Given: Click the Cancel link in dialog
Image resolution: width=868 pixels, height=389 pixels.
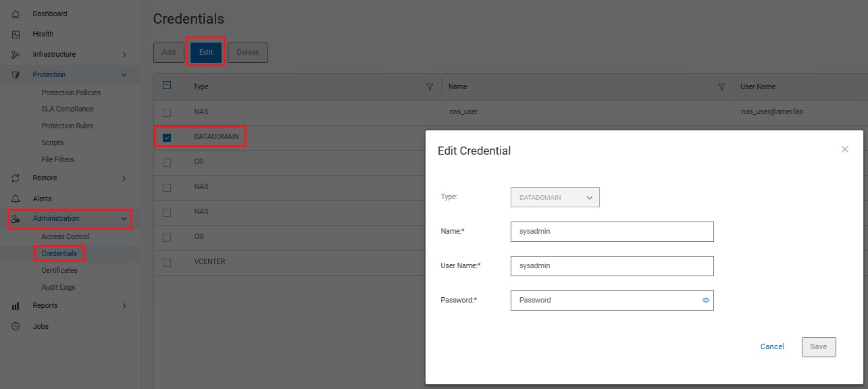Looking at the screenshot, I should [x=772, y=346].
